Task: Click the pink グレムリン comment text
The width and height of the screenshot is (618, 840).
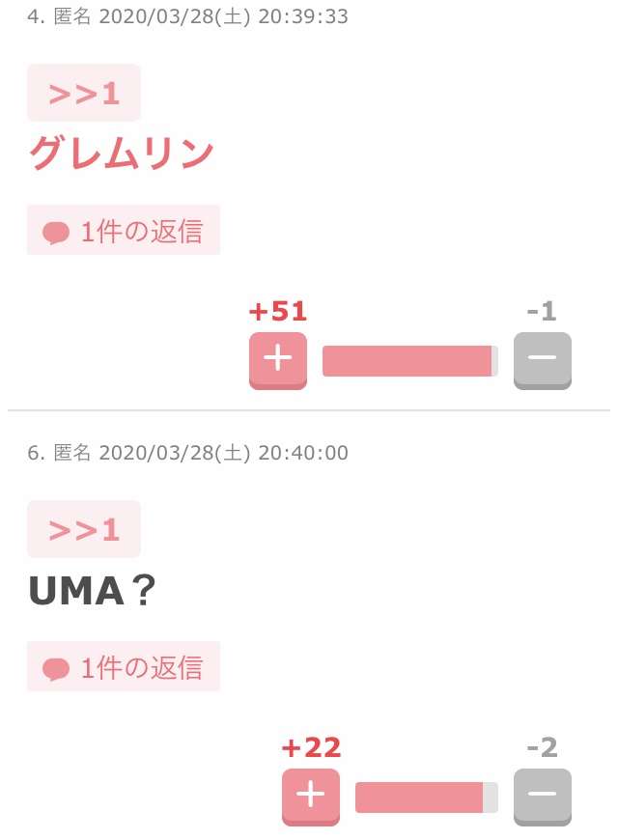Action: coord(121,154)
